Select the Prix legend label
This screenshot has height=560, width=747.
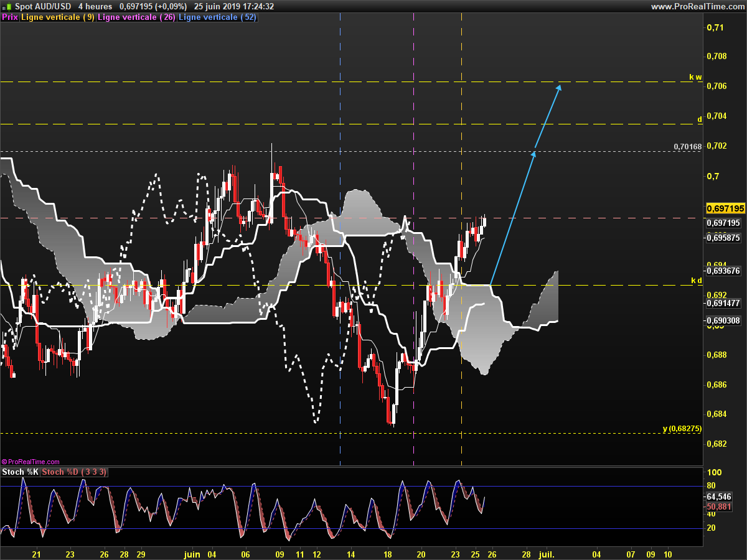pyautogui.click(x=10, y=17)
